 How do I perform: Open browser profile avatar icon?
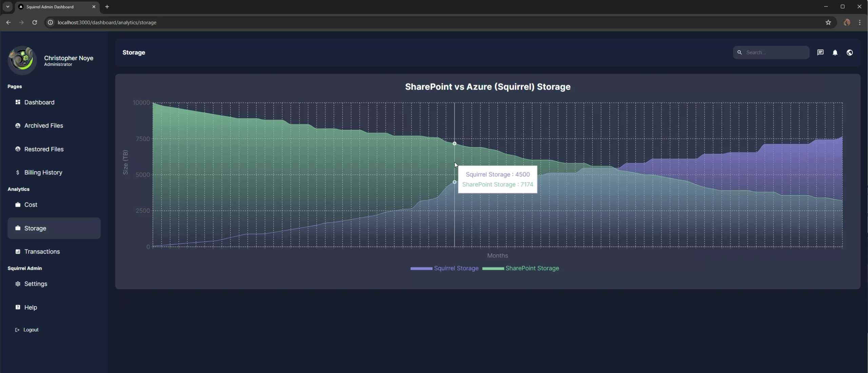click(847, 22)
